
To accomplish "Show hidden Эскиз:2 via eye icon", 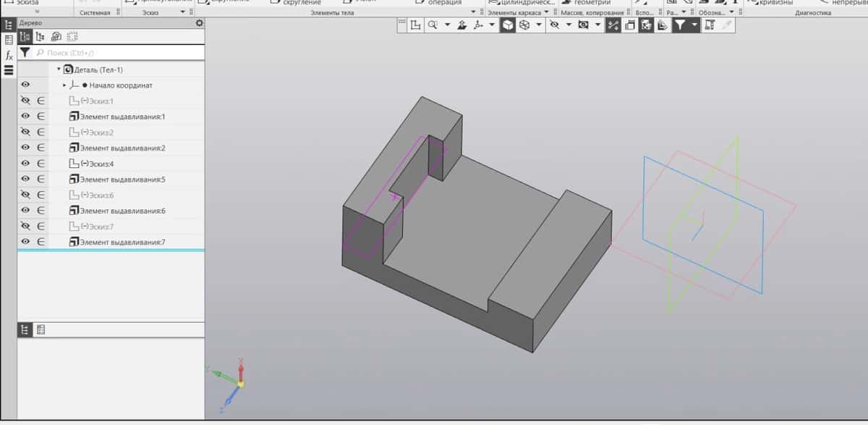I will 25,132.
